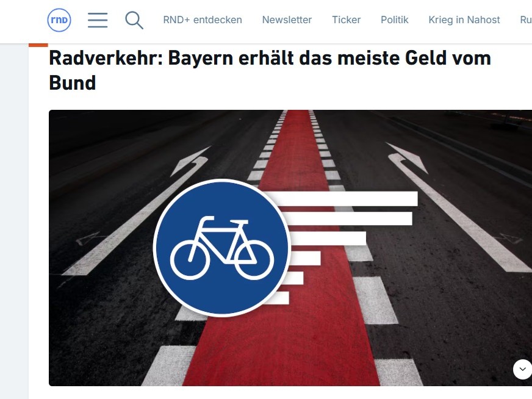Open Krieg in Nahost topic
The image size is (532, 399).
point(464,20)
